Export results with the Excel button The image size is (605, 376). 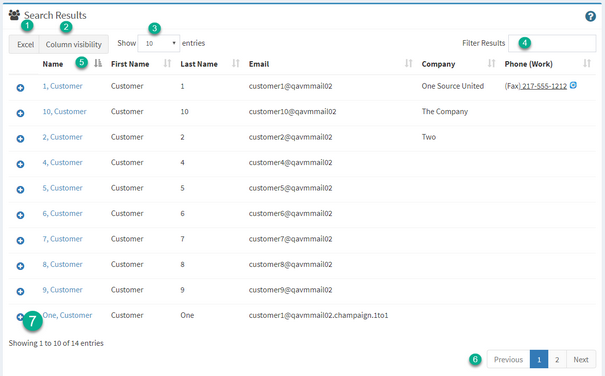[x=24, y=44]
